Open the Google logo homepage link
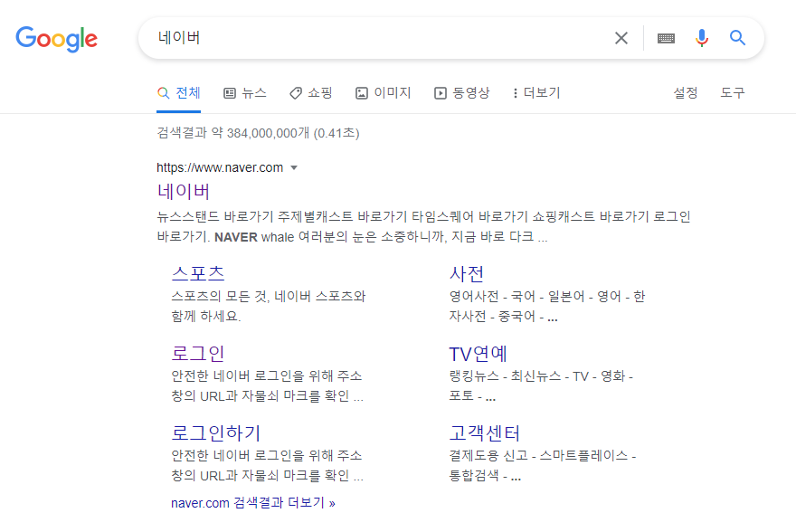The image size is (796, 532). pyautogui.click(x=56, y=39)
